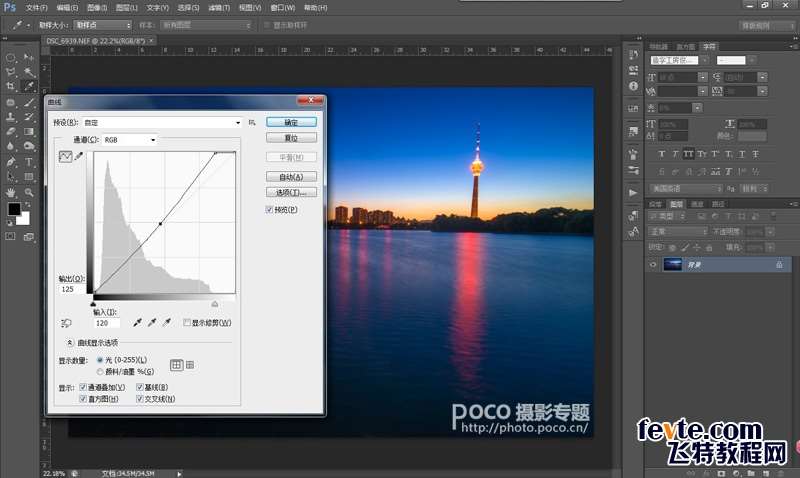
Task: Choose the pencil draw-curve icon in Curves
Action: [x=79, y=157]
